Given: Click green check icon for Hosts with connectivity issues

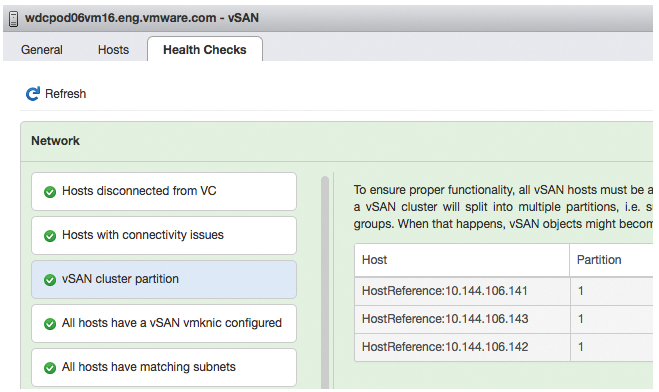Looking at the screenshot, I should (50, 236).
